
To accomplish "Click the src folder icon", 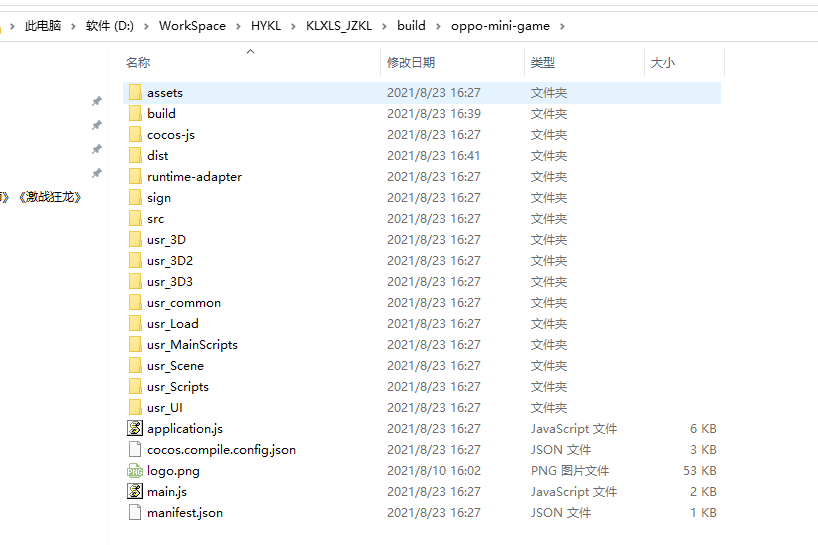I will click(135, 219).
